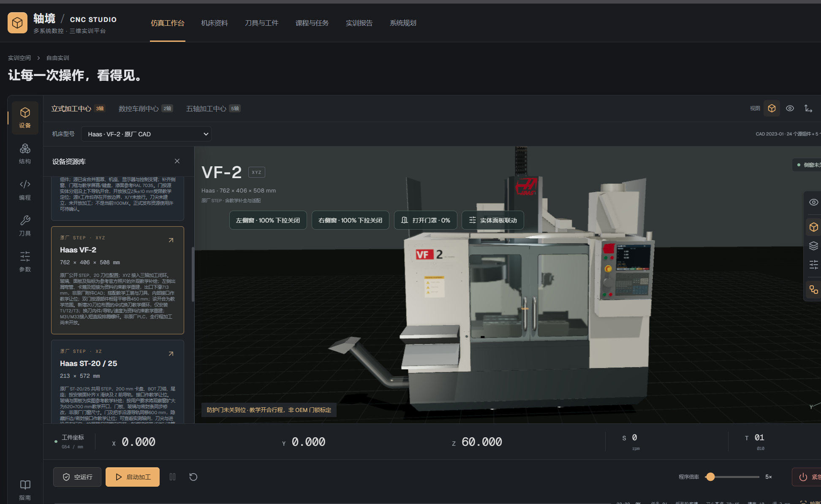
Task: Open the 指南 book guide
Action: (x=25, y=490)
